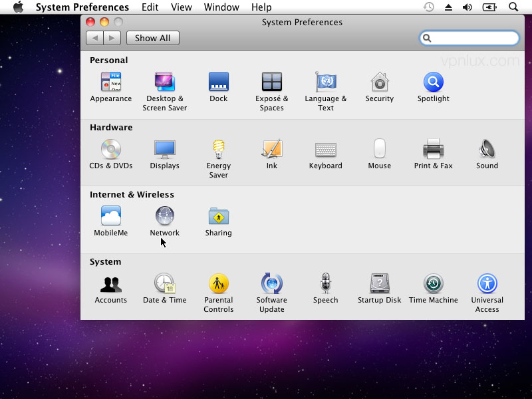Viewport: 532px width, 399px height.
Task: Go forward with the right arrow button
Action: click(112, 38)
